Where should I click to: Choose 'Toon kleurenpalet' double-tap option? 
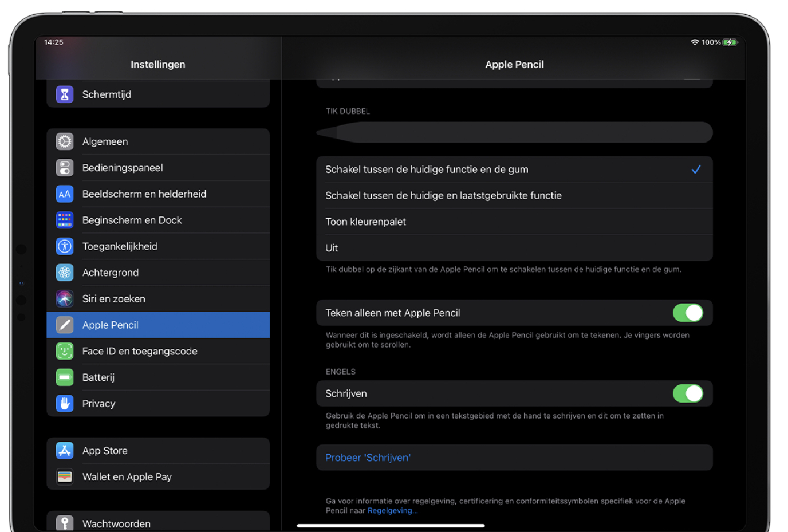pyautogui.click(x=514, y=222)
